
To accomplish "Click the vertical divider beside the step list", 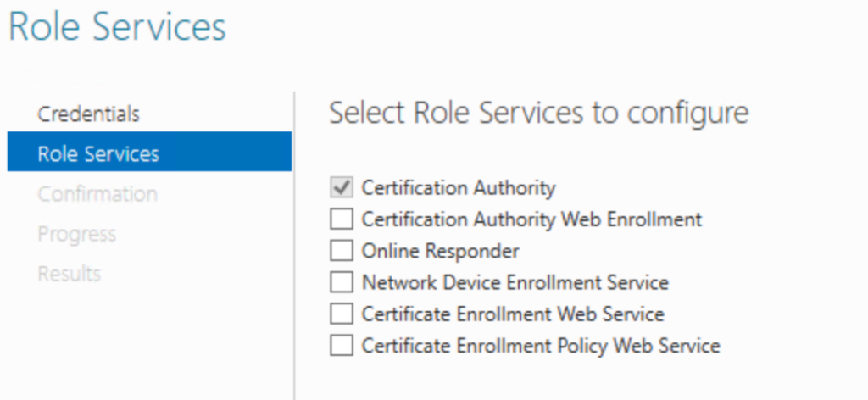I will point(294,246).
